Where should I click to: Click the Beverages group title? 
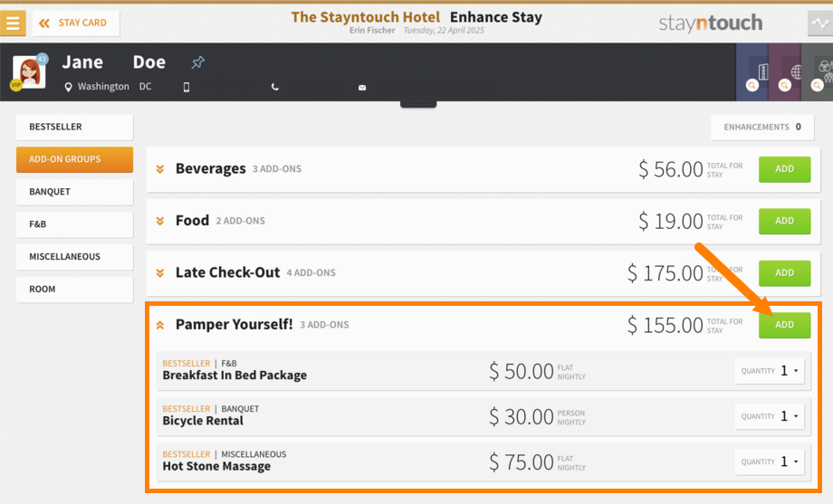coord(211,169)
